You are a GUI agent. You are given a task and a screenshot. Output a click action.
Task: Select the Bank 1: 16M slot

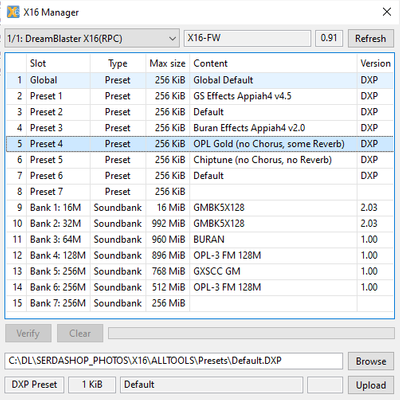click(200, 208)
